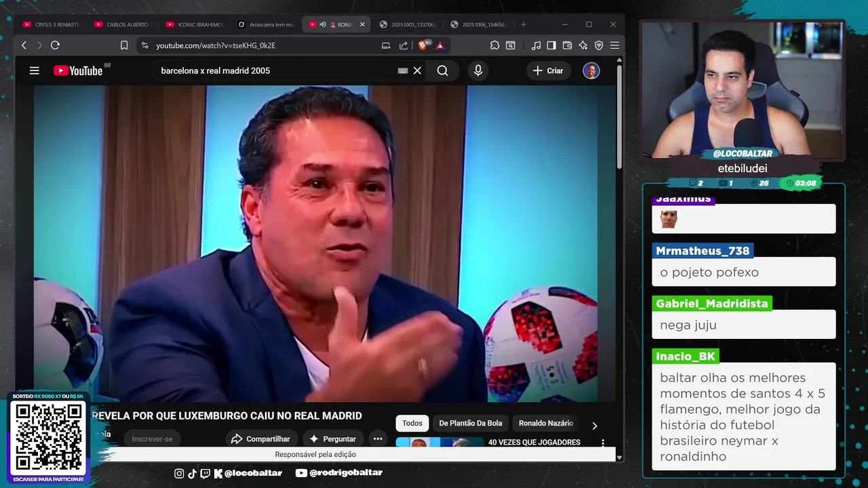Open more actions three-dot button

[x=378, y=439]
